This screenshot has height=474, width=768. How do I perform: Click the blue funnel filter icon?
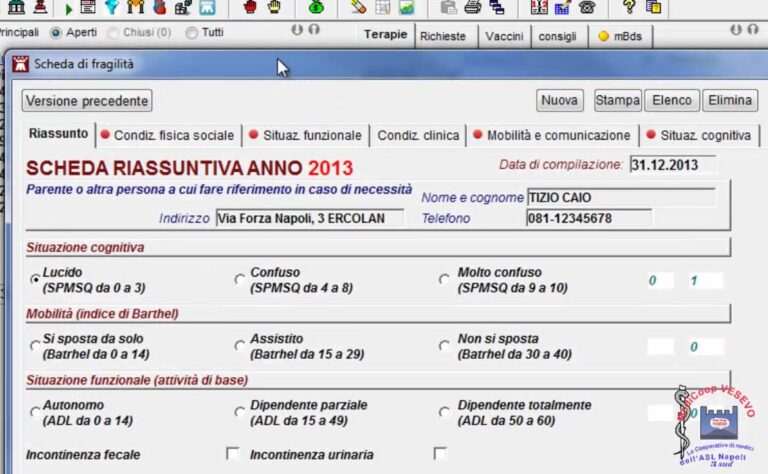click(x=112, y=7)
